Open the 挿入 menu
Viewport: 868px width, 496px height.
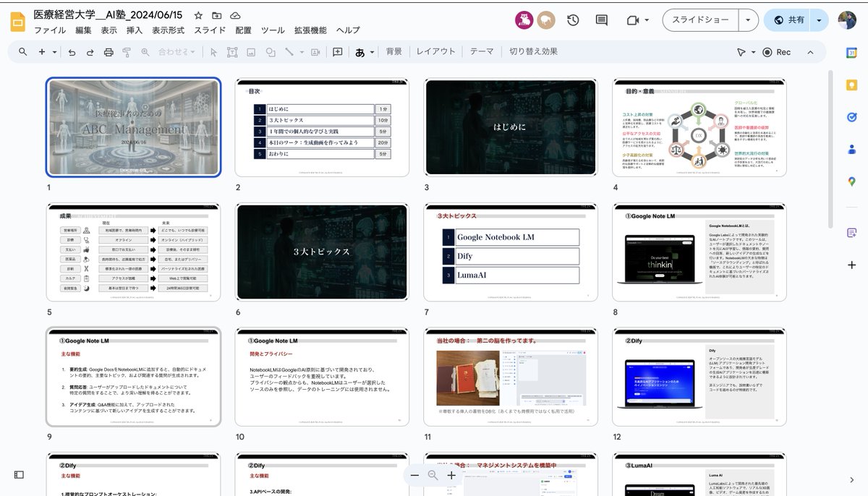click(x=135, y=30)
